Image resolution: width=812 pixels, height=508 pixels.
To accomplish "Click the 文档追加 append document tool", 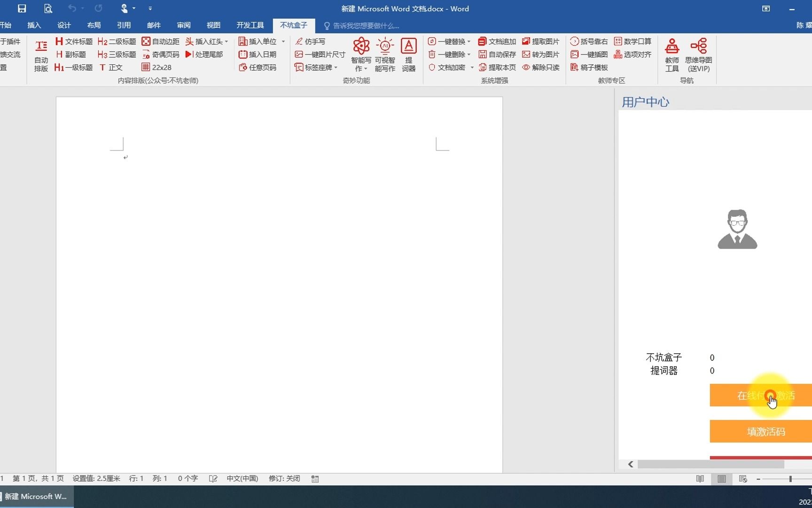I will tap(497, 41).
